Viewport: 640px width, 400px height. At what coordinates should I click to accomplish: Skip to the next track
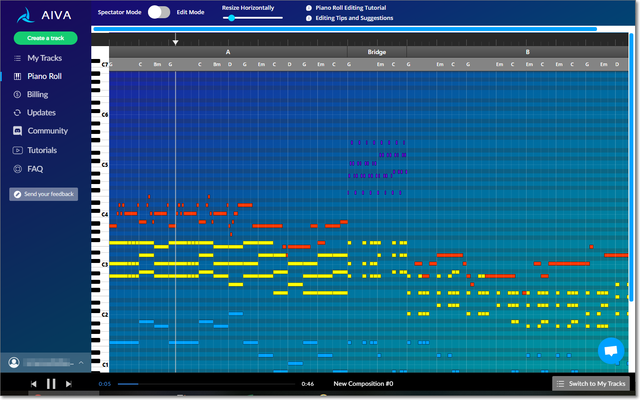tap(68, 384)
